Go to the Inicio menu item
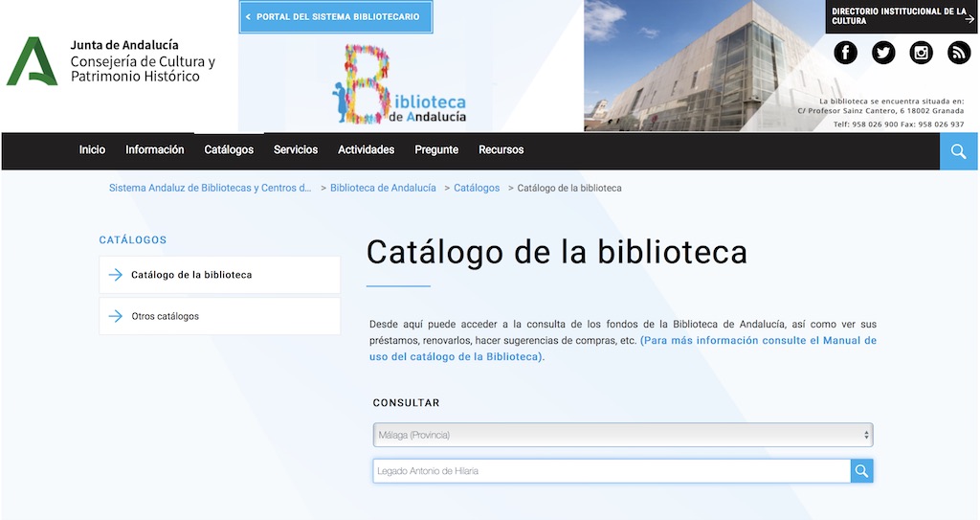 pos(92,149)
